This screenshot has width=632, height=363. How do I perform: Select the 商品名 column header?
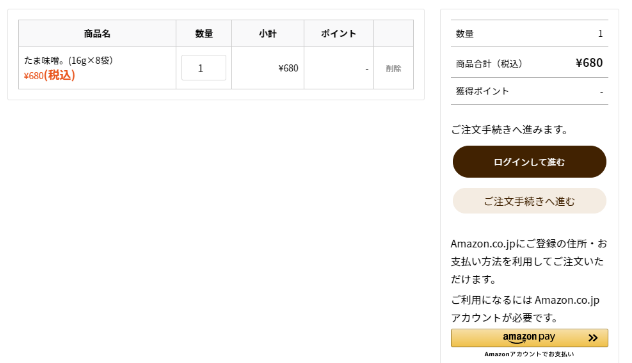[x=97, y=33]
